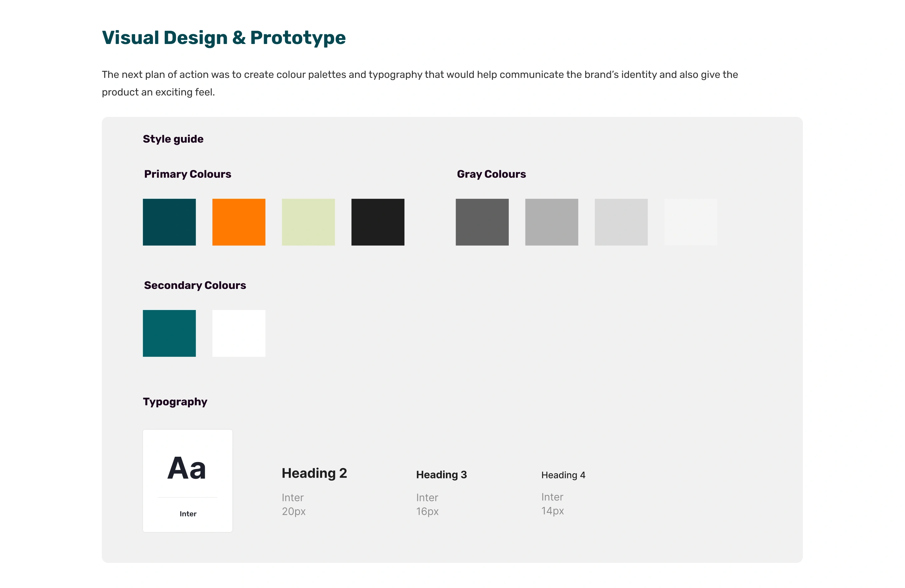Select the darkest gray colour swatch
This screenshot has width=905, height=588.
tap(482, 222)
